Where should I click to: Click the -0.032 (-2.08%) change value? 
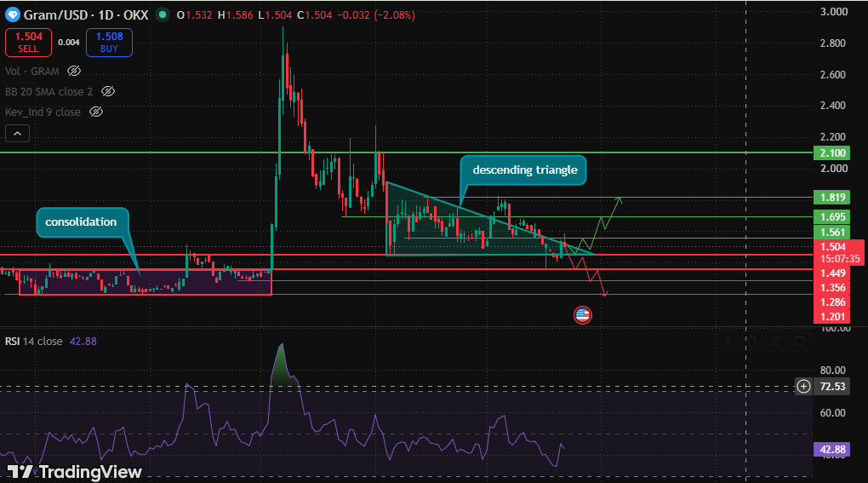[x=376, y=15]
